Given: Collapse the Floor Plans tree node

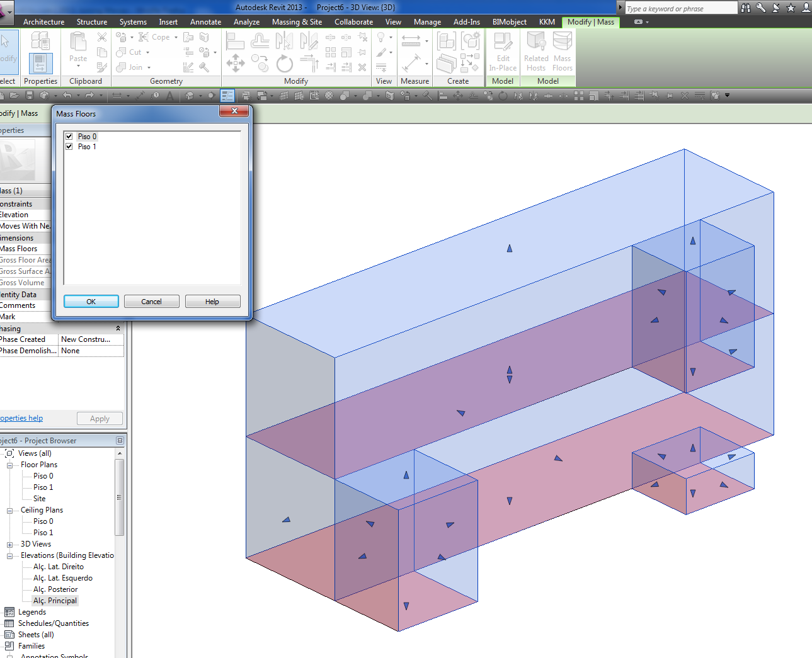Looking at the screenshot, I should 10,465.
